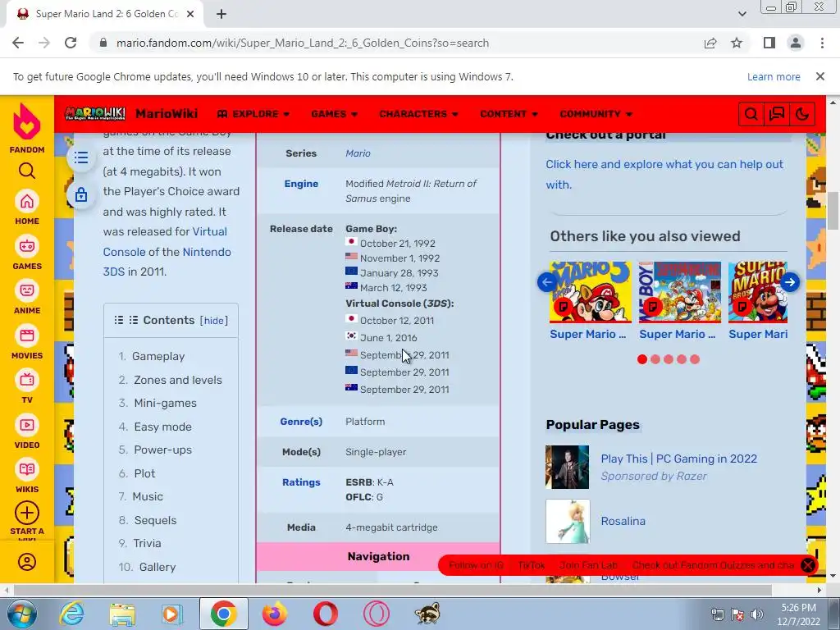This screenshot has width=840, height=630.
Task: Open Windows Start button
Action: tap(21, 614)
